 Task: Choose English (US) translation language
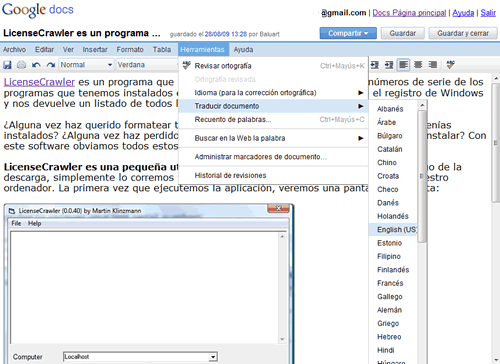pos(393,229)
